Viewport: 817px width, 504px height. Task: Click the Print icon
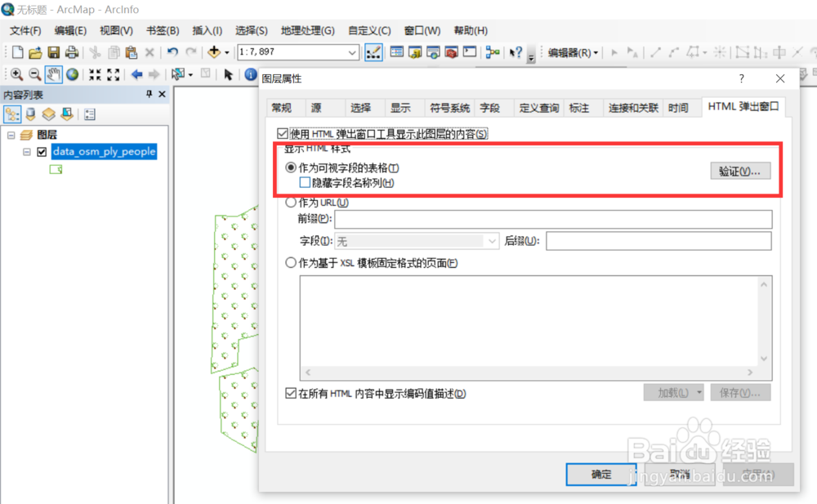coord(71,51)
